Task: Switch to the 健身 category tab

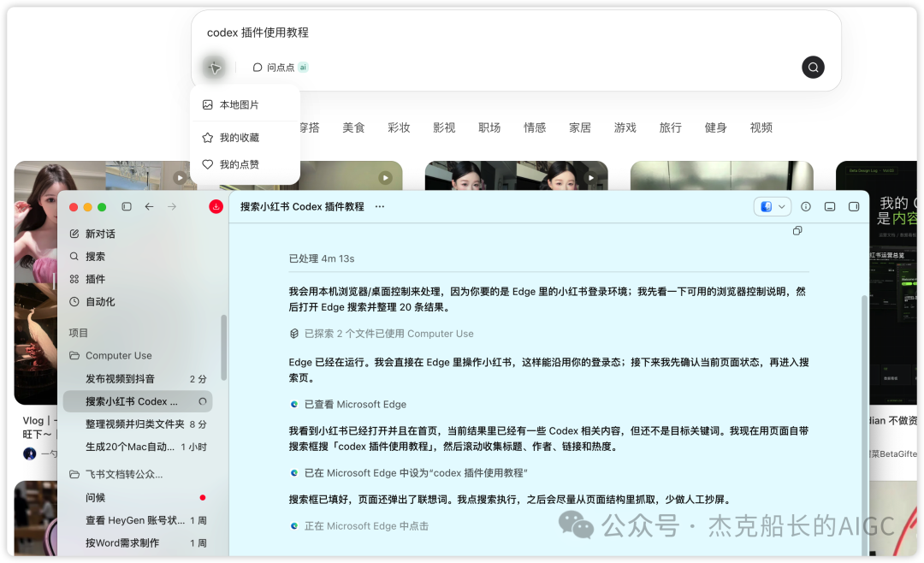Action: pyautogui.click(x=716, y=127)
